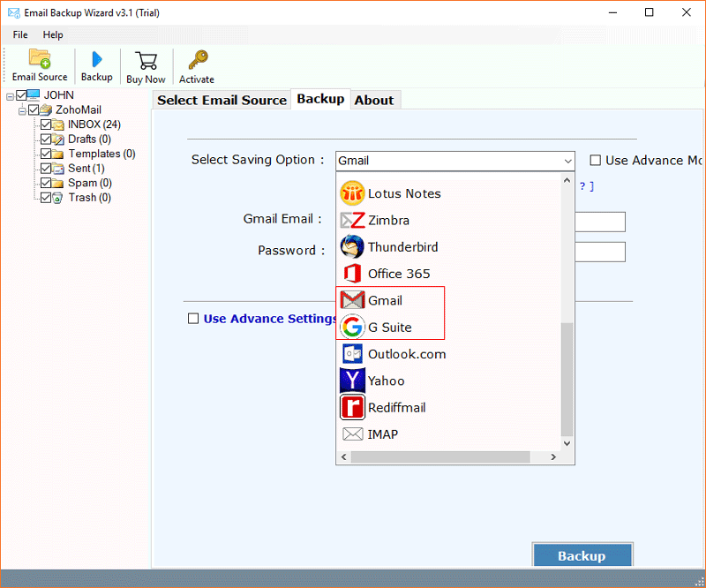Screen dimensions: 706x588
Task: Click dropdown list scroll left arrow
Action: [x=343, y=456]
